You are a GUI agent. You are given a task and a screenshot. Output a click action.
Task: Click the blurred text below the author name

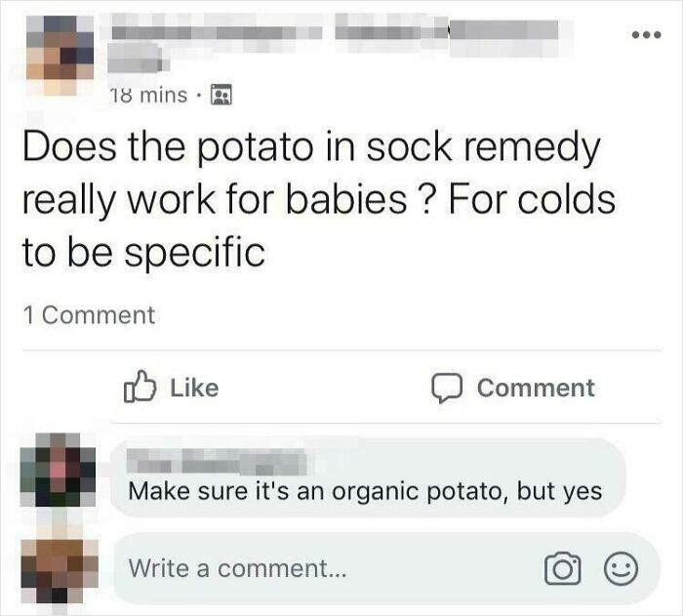[x=139, y=62]
